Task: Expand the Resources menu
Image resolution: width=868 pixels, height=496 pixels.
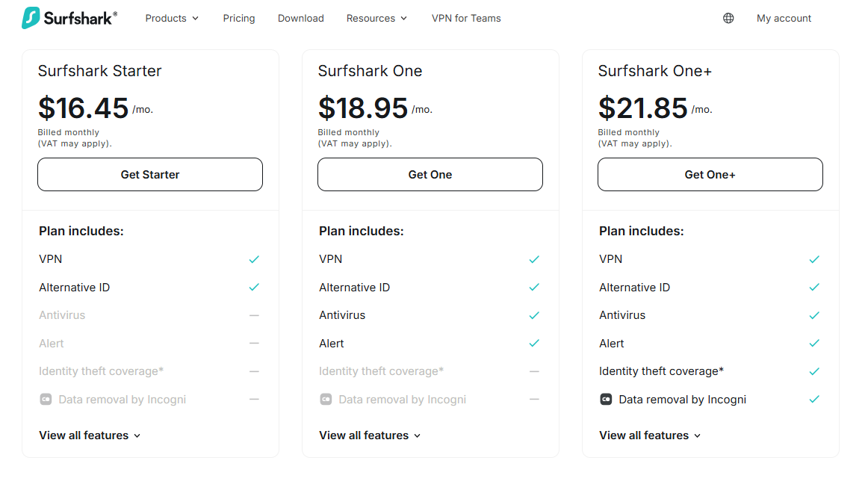Action: pyautogui.click(x=376, y=18)
